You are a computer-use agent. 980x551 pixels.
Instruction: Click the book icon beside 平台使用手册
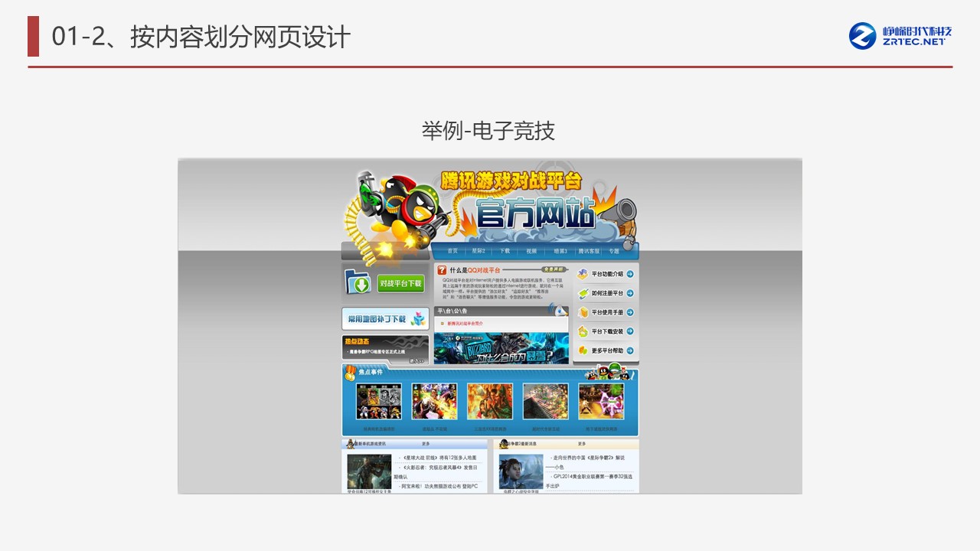coord(583,312)
